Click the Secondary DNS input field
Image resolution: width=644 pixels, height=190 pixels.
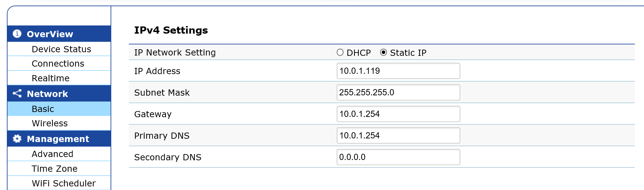[x=398, y=157]
